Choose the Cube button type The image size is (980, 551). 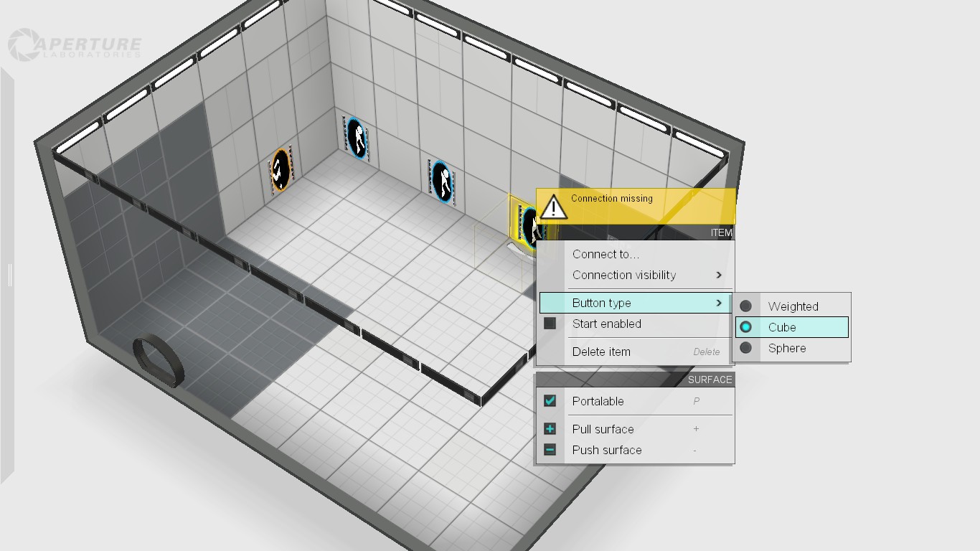point(792,327)
